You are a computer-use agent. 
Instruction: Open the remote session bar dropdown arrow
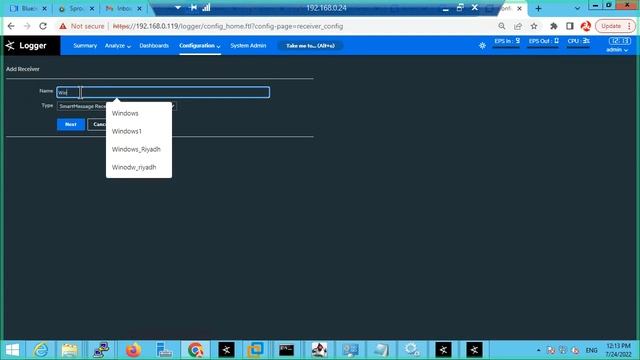tap(178, 7)
